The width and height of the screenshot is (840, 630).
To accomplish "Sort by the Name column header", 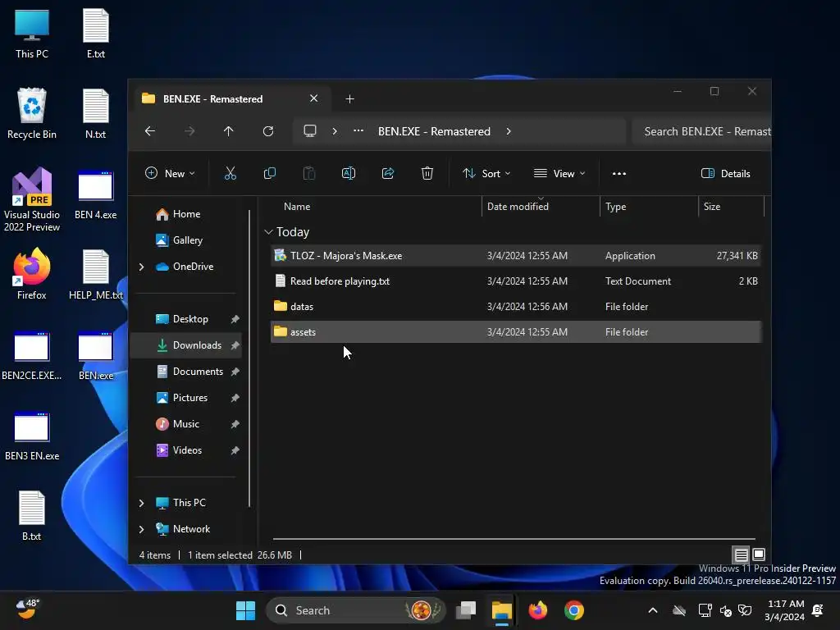I will point(297,207).
